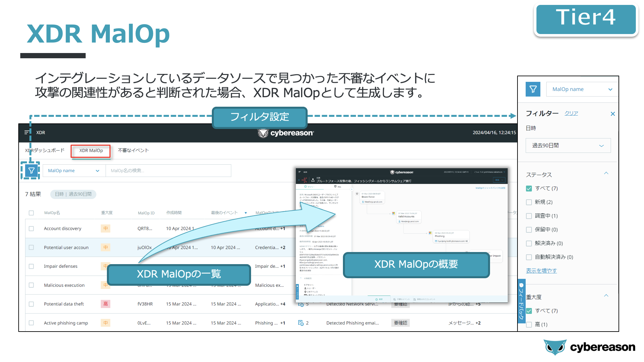Click the 表示を増やす link

tap(541, 271)
